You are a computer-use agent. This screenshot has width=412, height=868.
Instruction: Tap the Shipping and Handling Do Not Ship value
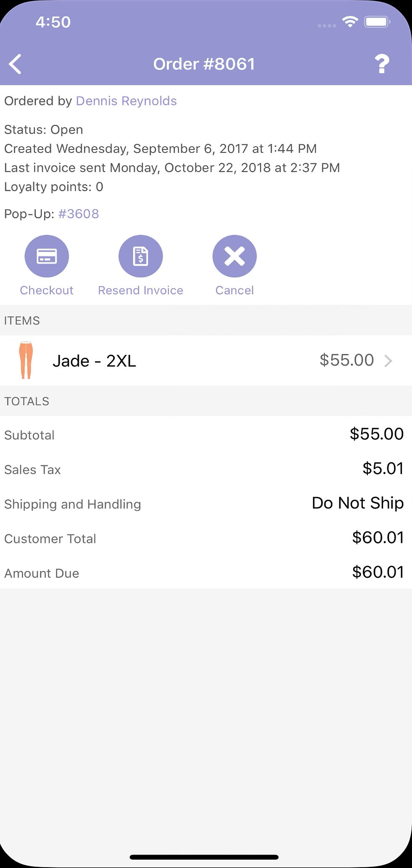pyautogui.click(x=357, y=503)
